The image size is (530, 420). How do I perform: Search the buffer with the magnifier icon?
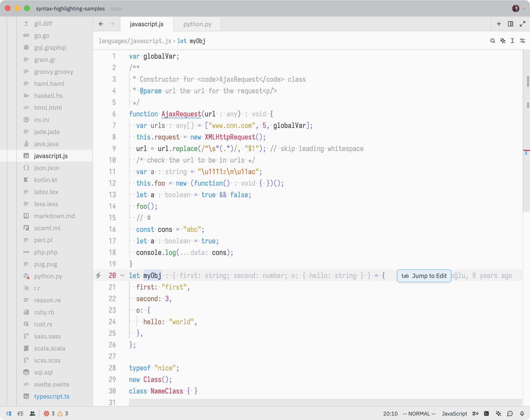492,41
